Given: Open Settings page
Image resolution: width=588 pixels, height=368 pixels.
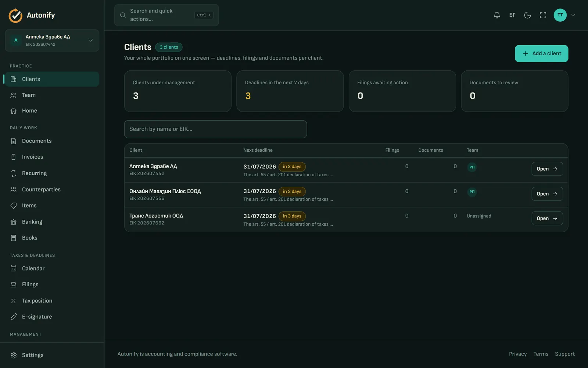Looking at the screenshot, I should coord(52,355).
